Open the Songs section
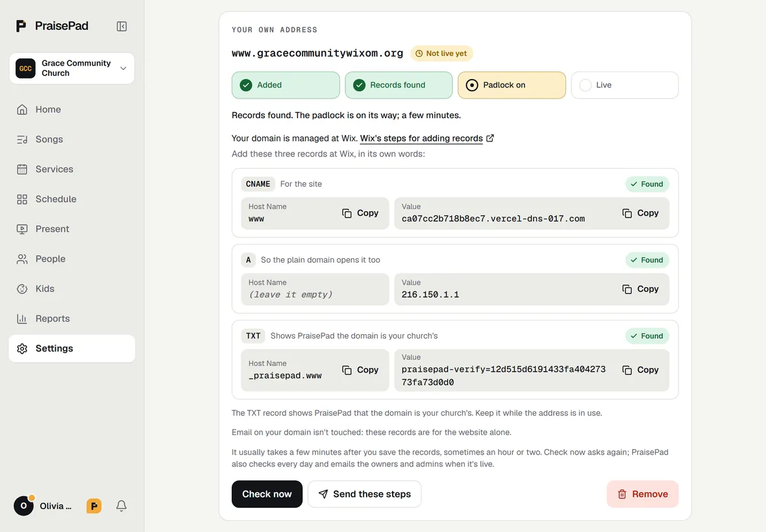 coord(72,139)
